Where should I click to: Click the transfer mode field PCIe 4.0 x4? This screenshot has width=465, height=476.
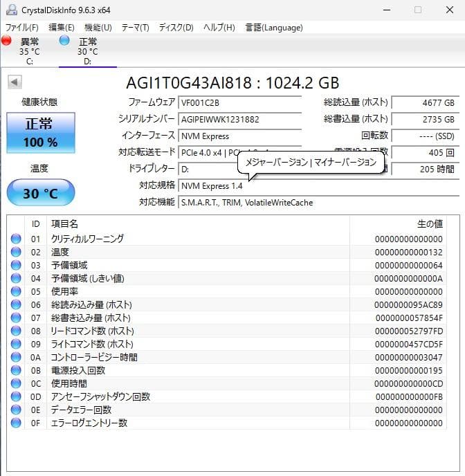[208, 153]
